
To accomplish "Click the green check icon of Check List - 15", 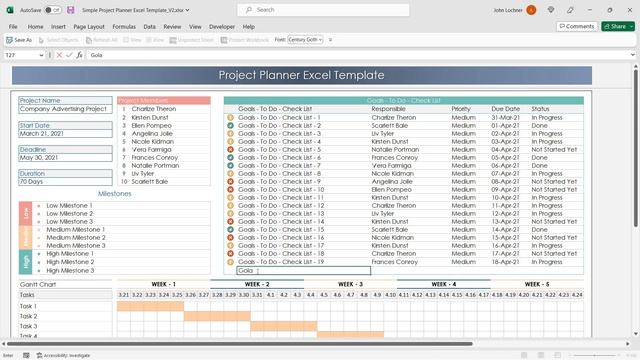I will click(230, 230).
